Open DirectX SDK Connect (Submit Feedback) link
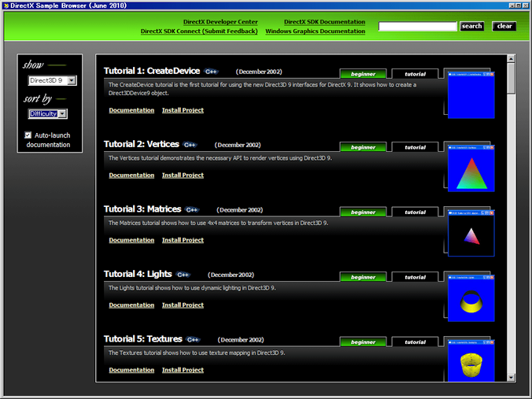The image size is (532, 399). pyautogui.click(x=199, y=31)
